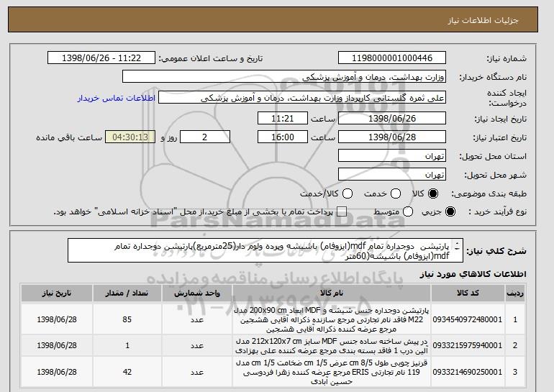The width and height of the screenshot is (554, 392).
Task: Click the جزئیات اطلاعات نیاز page header
Action: [483, 20]
